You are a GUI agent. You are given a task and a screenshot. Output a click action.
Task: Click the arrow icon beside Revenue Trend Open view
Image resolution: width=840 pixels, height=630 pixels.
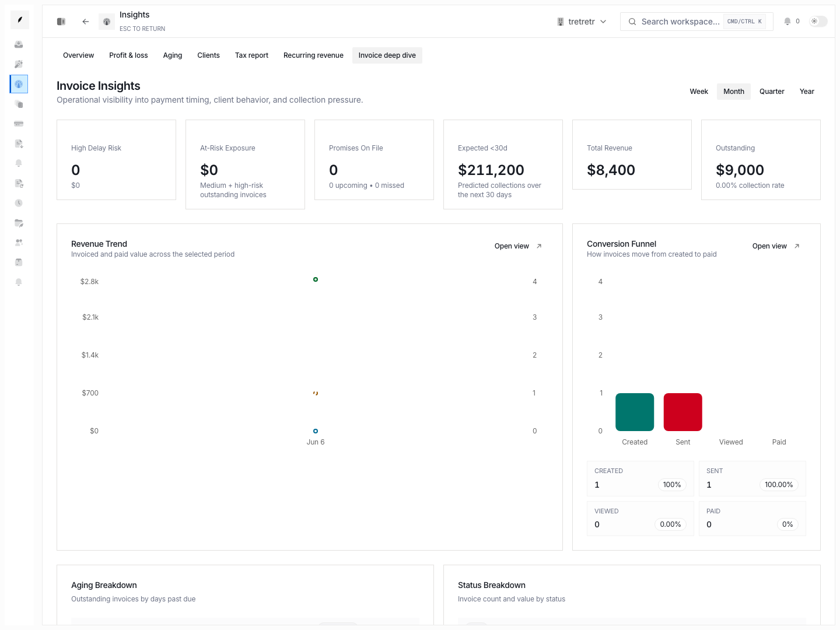[x=539, y=246]
